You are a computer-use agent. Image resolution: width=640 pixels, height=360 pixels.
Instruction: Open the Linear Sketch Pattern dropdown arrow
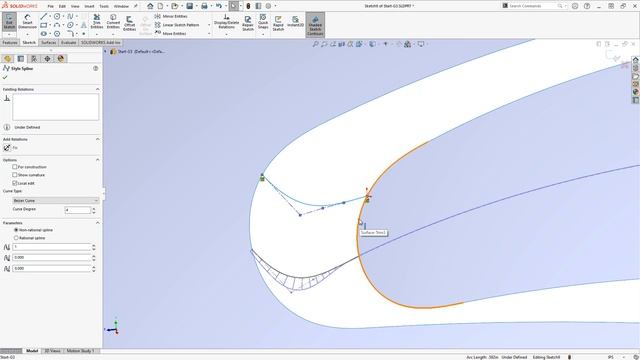point(209,25)
